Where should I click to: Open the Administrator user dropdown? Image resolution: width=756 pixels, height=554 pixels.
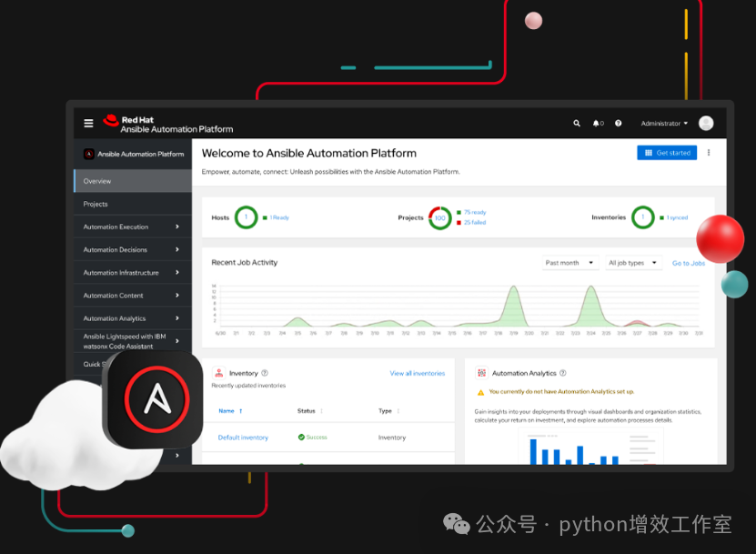664,124
